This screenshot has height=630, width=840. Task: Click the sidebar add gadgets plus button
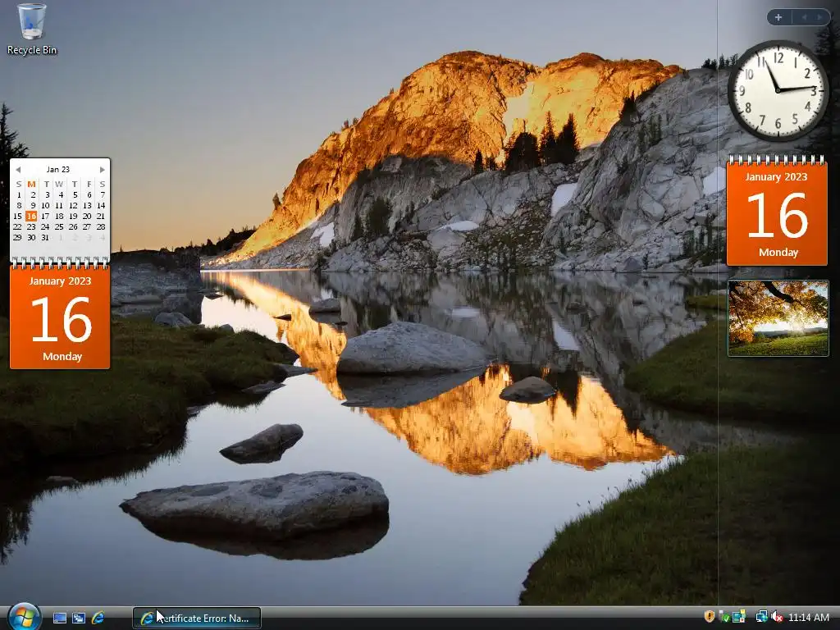point(778,17)
